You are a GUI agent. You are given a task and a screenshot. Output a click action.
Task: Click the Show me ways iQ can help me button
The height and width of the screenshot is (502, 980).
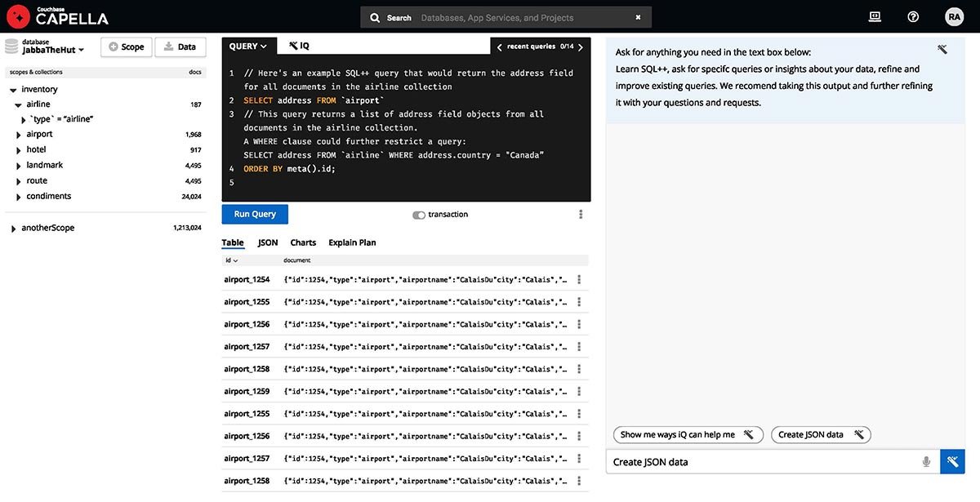coord(688,434)
